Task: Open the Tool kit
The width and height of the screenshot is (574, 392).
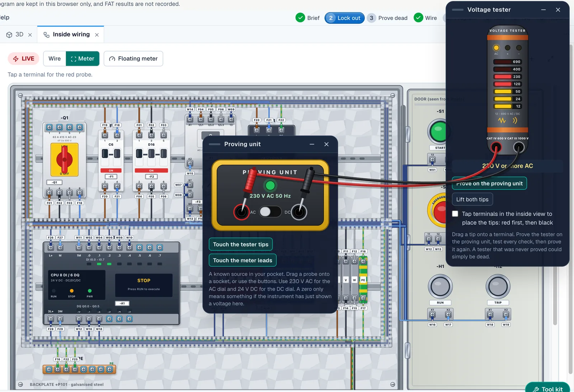Action: [x=547, y=388]
